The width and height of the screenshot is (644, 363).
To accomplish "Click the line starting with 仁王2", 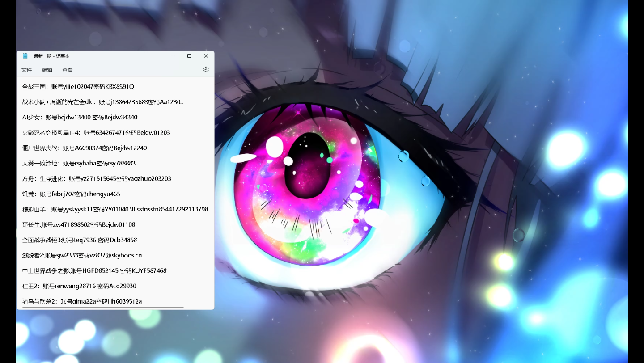I will (79, 286).
